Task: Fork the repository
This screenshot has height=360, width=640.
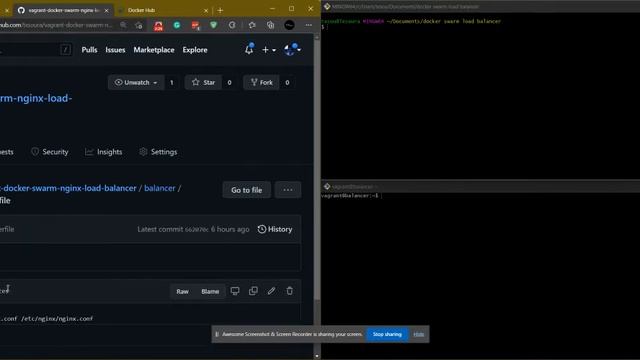Action: tap(262, 82)
